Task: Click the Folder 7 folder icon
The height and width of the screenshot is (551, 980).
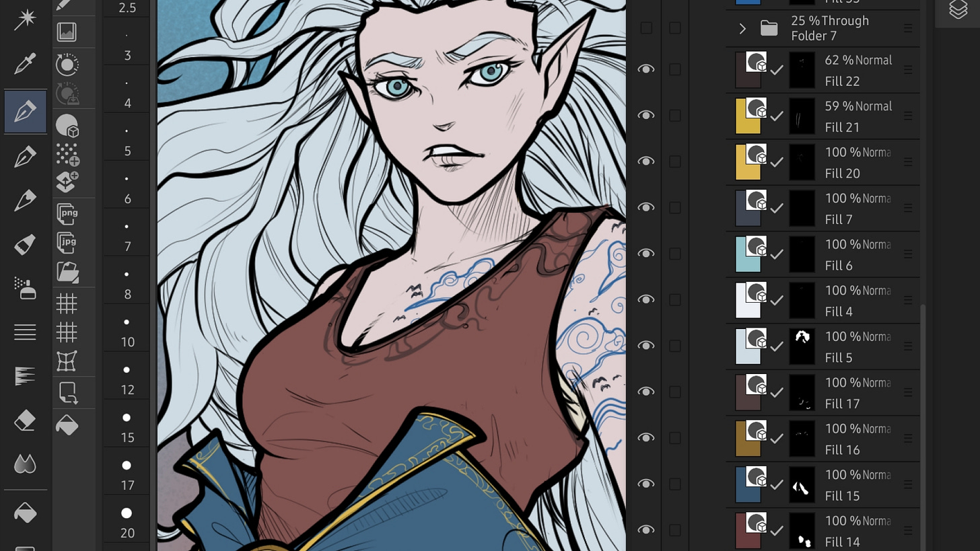Action: coord(769,28)
